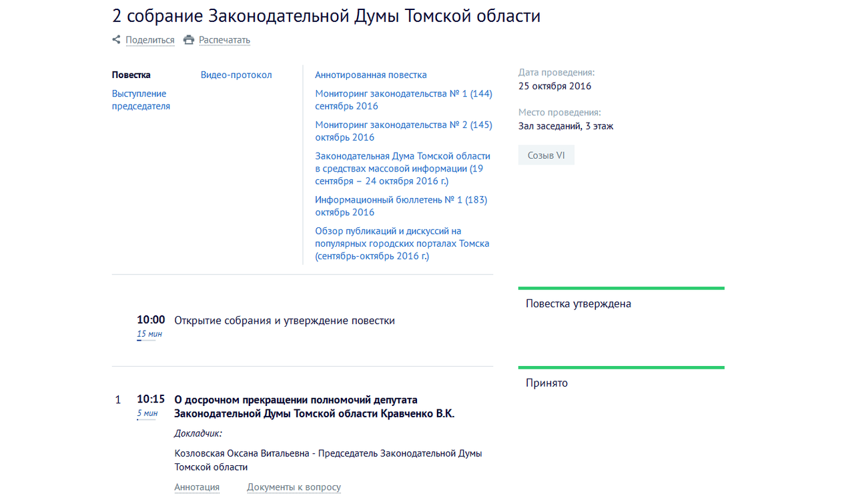Open the Поделиться link
Image resolution: width=854 pixels, height=504 pixels.
click(150, 40)
